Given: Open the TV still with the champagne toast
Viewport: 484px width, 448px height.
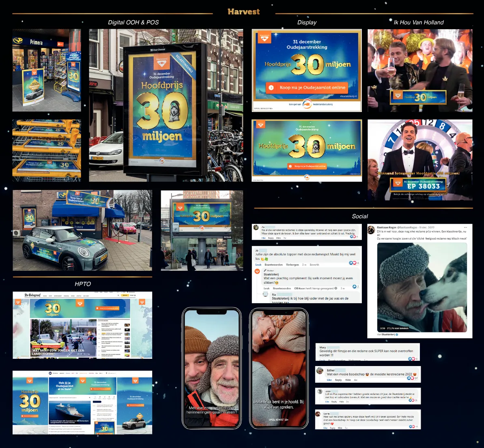Looking at the screenshot, I should coord(420,71).
